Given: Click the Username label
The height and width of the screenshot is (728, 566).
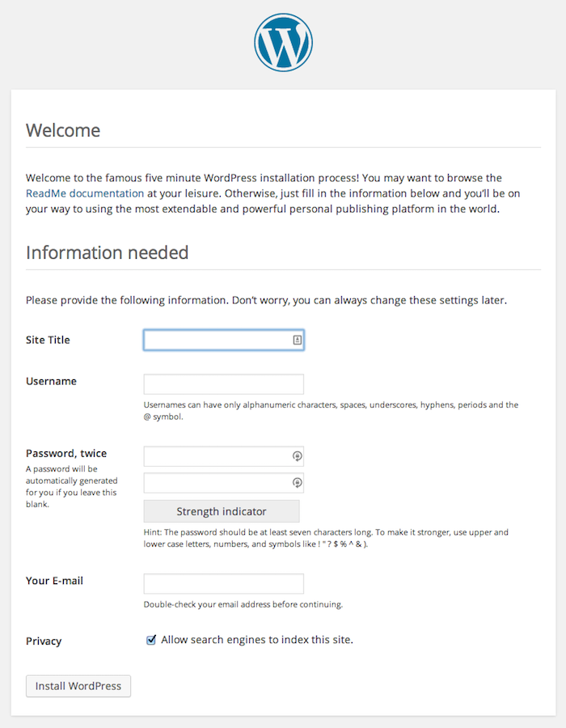Looking at the screenshot, I should pyautogui.click(x=51, y=381).
